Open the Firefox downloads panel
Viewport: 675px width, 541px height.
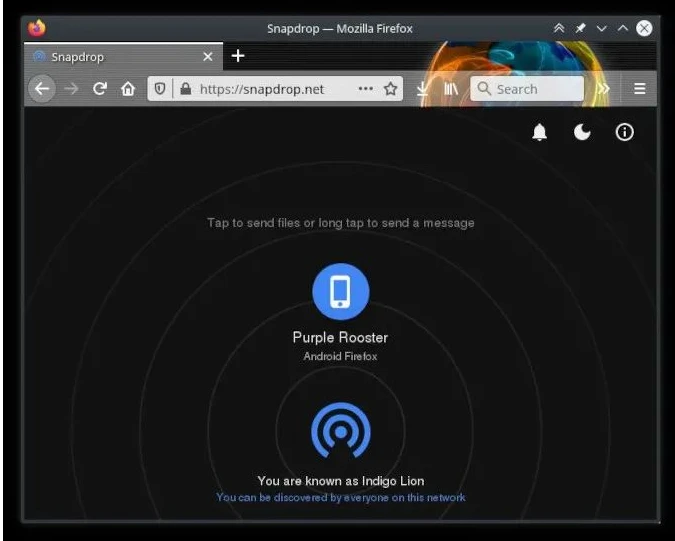point(423,89)
